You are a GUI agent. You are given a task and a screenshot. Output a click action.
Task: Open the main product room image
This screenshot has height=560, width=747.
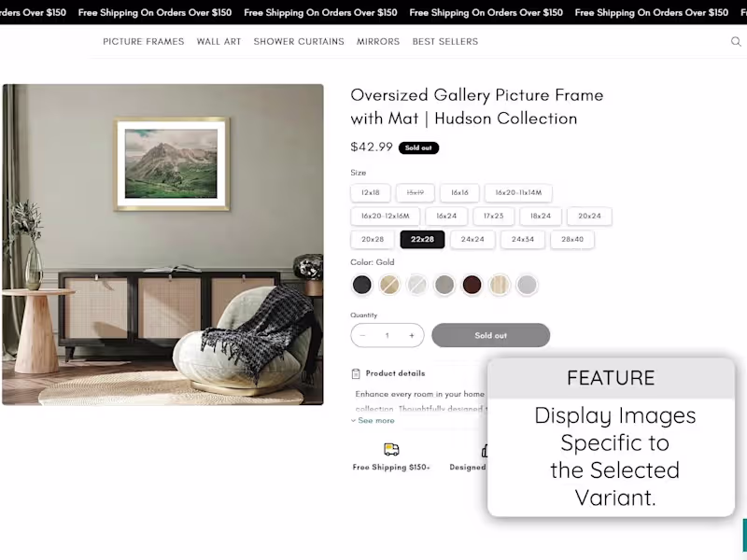click(162, 245)
